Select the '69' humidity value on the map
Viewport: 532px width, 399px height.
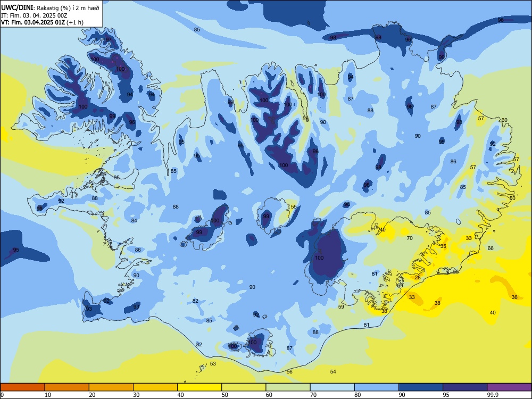[x=401, y=286]
